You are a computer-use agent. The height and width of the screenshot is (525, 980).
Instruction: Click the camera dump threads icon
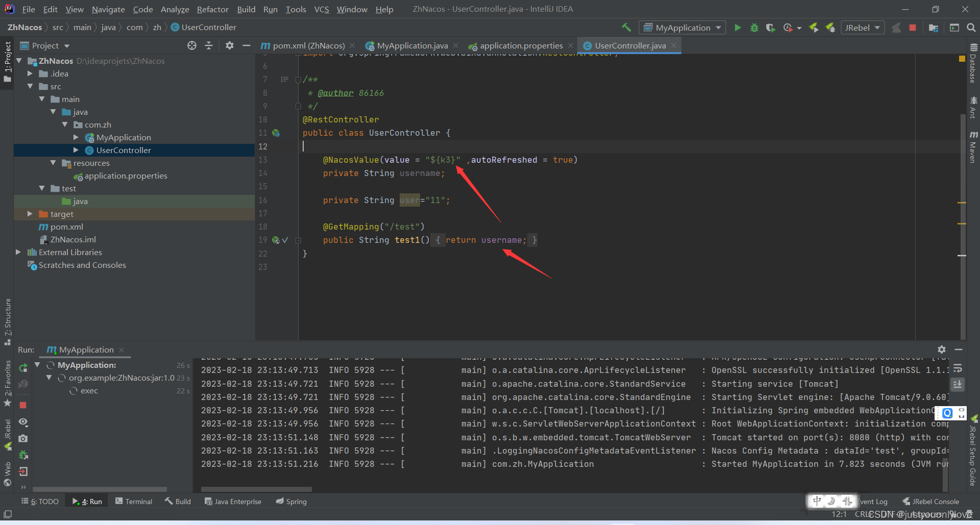coord(23,438)
